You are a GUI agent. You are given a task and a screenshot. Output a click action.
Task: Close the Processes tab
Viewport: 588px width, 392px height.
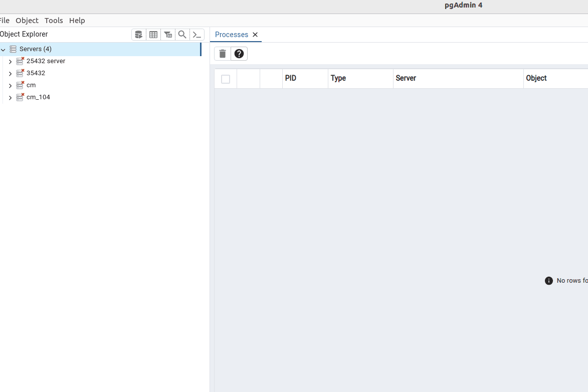click(x=255, y=35)
